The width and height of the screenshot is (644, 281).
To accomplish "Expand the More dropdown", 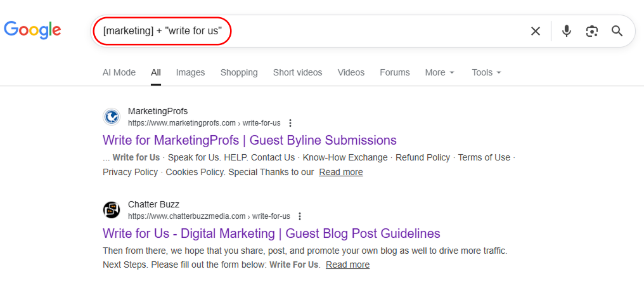I will (440, 73).
